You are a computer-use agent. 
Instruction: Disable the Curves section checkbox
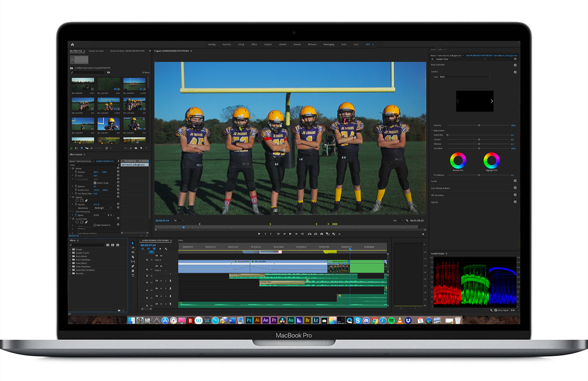(515, 181)
